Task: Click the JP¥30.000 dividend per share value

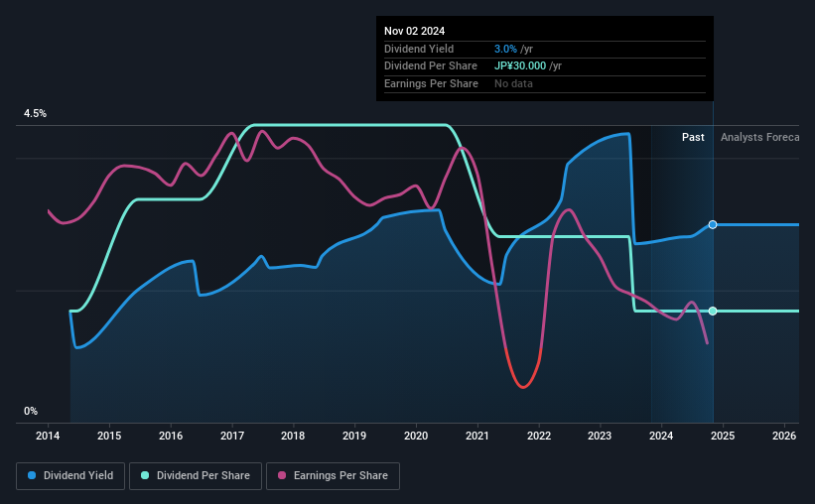Action: [520, 66]
